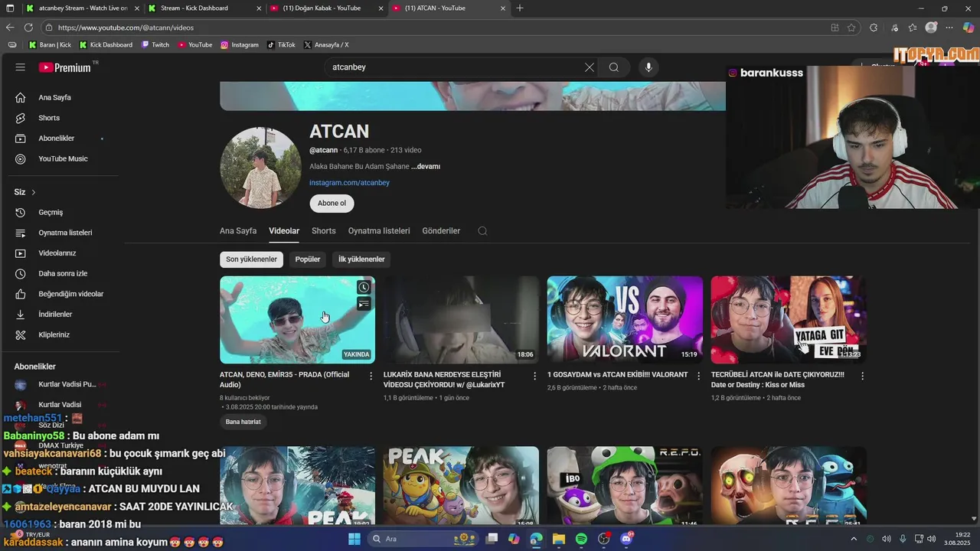Click the Bana hatırlat button
The width and height of the screenshot is (980, 551).
click(x=243, y=422)
